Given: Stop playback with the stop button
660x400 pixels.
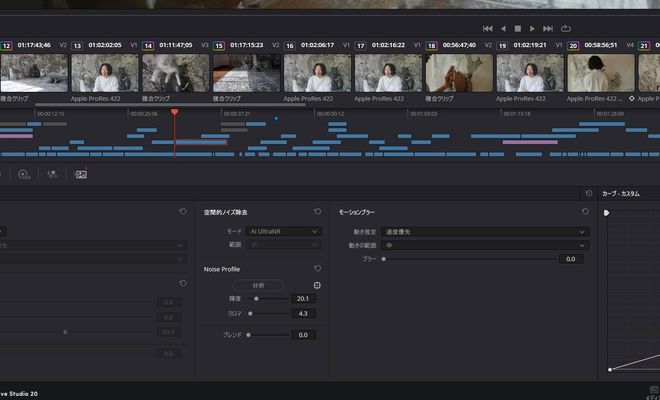Looking at the screenshot, I should click(x=518, y=29).
